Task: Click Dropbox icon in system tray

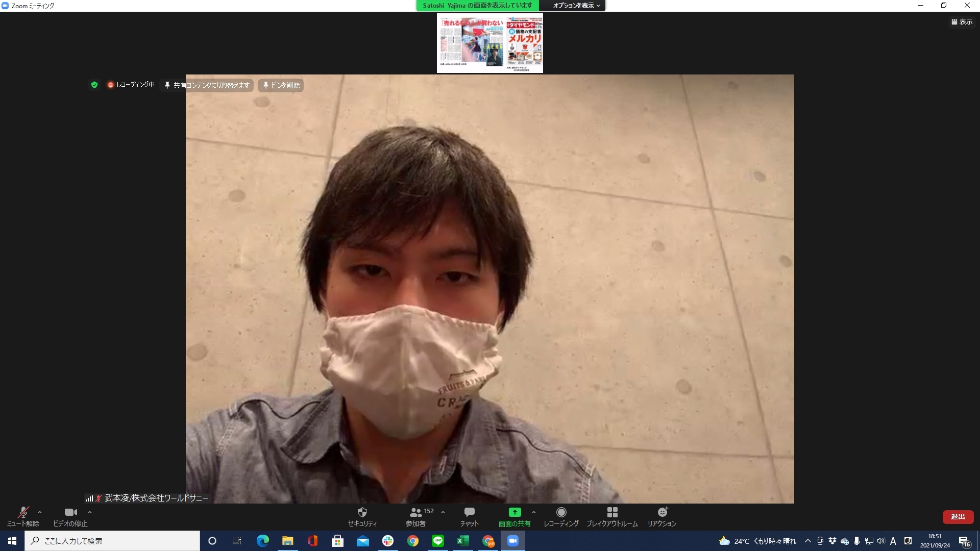Action: pos(832,541)
